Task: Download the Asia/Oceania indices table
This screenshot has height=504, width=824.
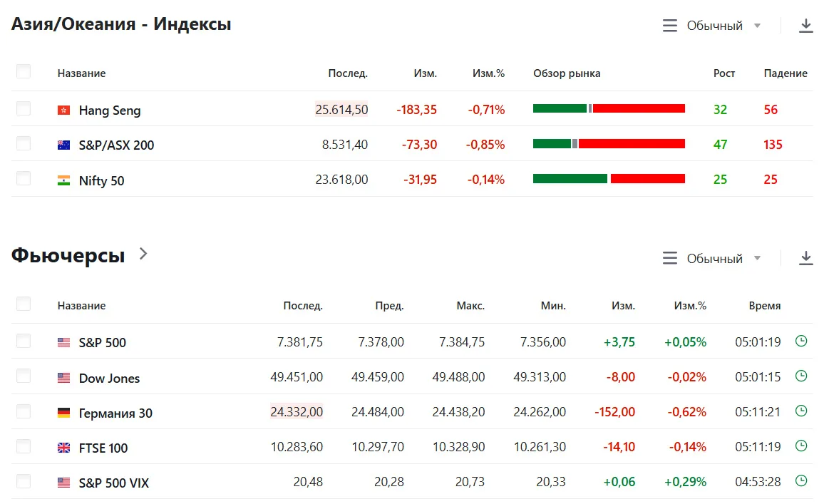Action: pos(805,25)
